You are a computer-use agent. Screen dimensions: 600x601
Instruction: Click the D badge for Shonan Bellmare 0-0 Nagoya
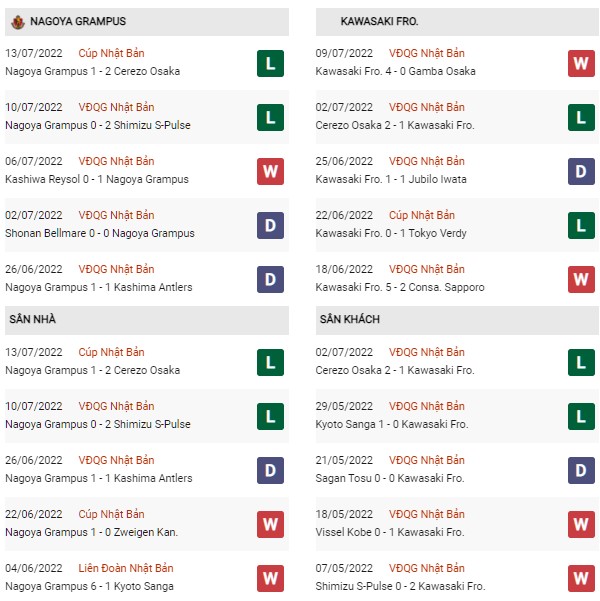270,225
